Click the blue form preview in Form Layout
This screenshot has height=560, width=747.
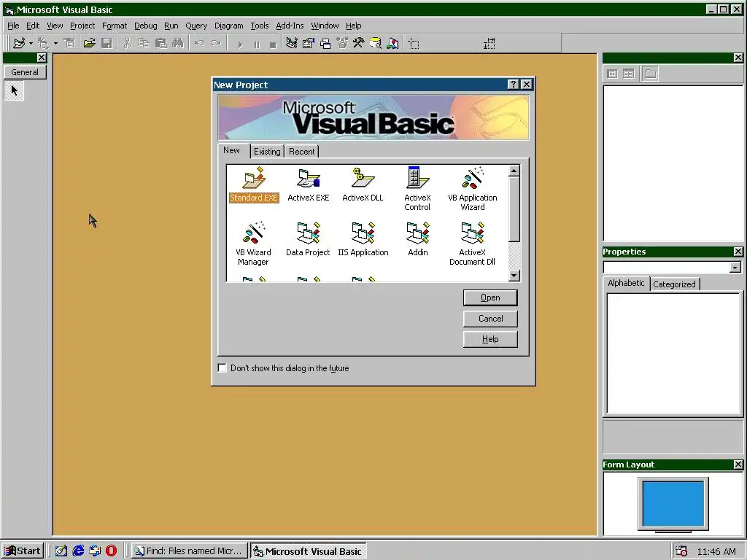[x=673, y=504]
